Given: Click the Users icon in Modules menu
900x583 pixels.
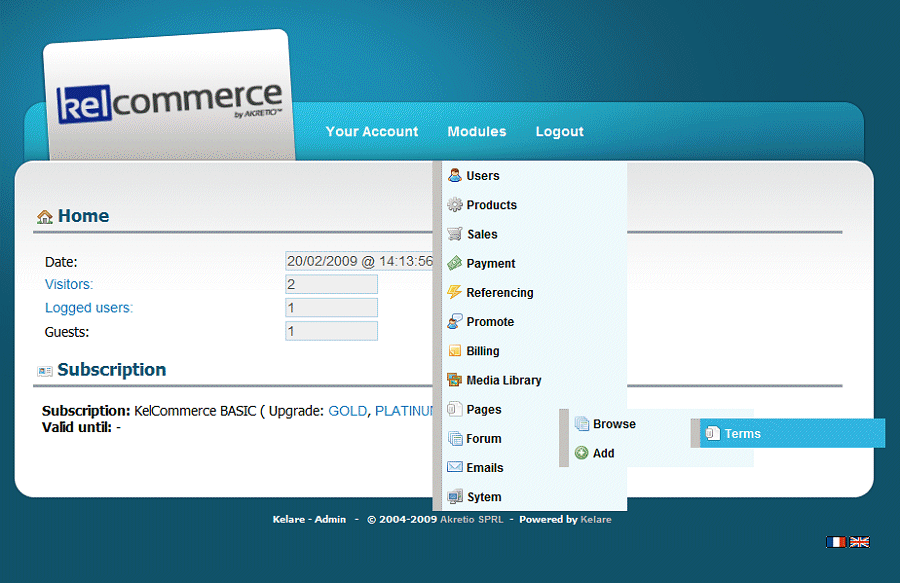Looking at the screenshot, I should [x=455, y=176].
